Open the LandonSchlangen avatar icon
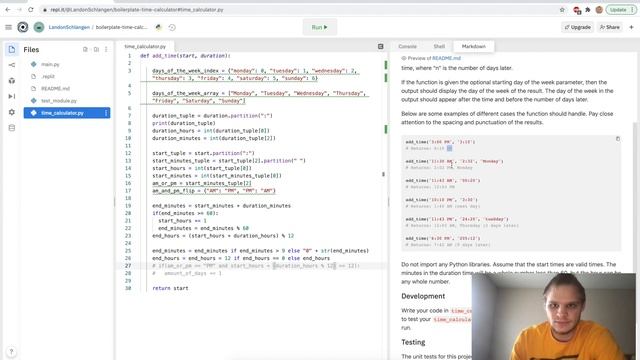The image size is (640, 360). pos(39,27)
